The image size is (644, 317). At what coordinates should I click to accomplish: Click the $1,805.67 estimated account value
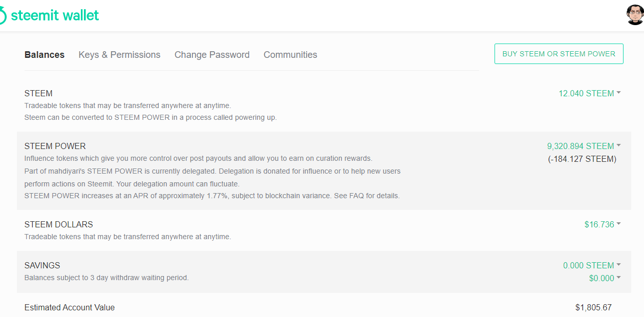[x=593, y=308]
